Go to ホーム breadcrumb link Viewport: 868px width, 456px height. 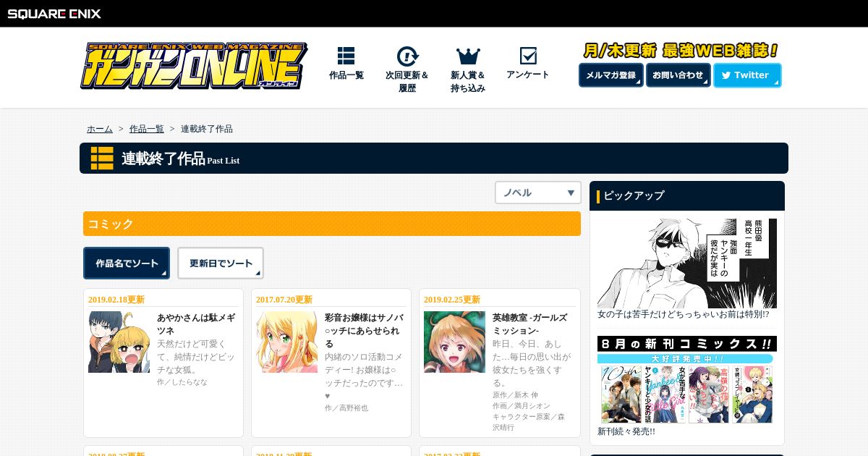[100, 129]
